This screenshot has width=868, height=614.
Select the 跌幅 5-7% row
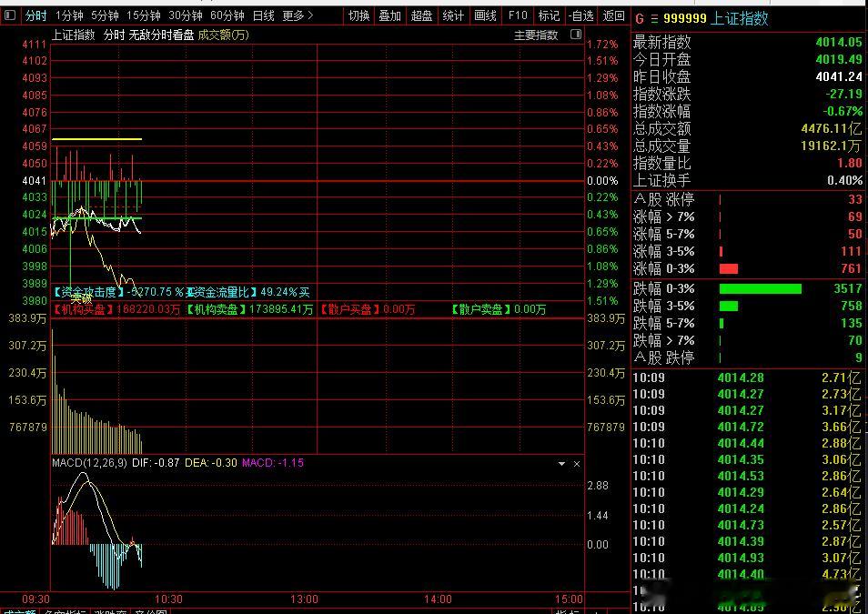[x=747, y=323]
